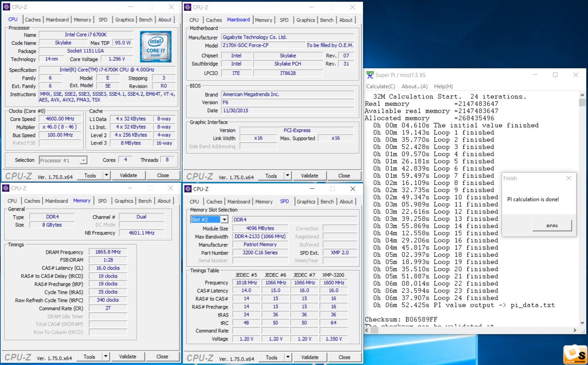This screenshot has width=588, height=365.
Task: Click the Manufacturer field Patriot Memory
Action: pos(260,245)
